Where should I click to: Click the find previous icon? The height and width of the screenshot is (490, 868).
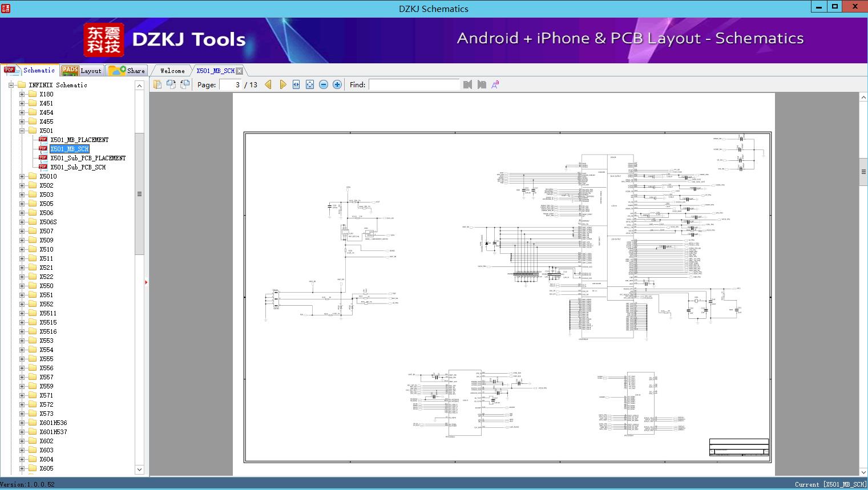coord(468,84)
